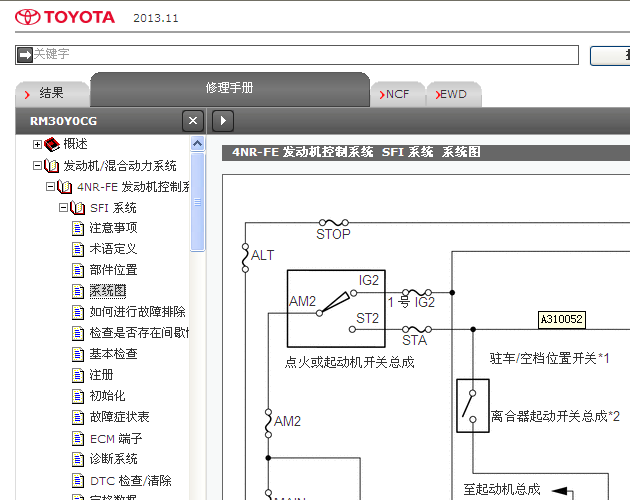Open 如何进行故障排除 page
Image resolution: width=630 pixels, height=500 pixels.
(137, 312)
